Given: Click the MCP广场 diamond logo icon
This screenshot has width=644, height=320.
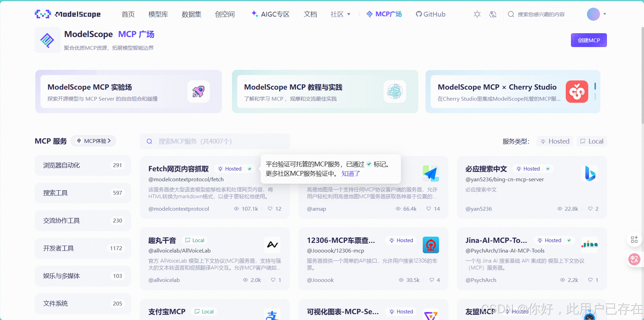Looking at the screenshot, I should 47,40.
